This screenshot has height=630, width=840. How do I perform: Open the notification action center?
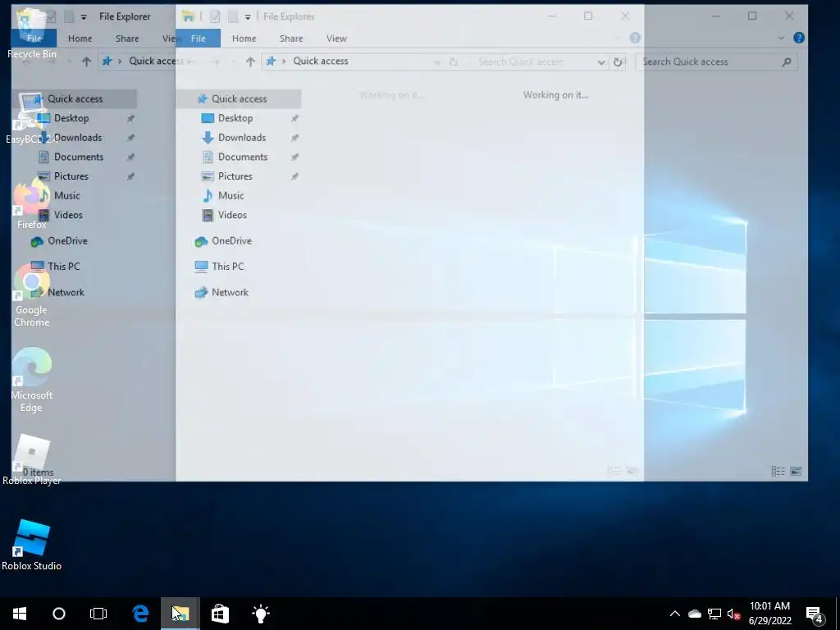(815, 614)
